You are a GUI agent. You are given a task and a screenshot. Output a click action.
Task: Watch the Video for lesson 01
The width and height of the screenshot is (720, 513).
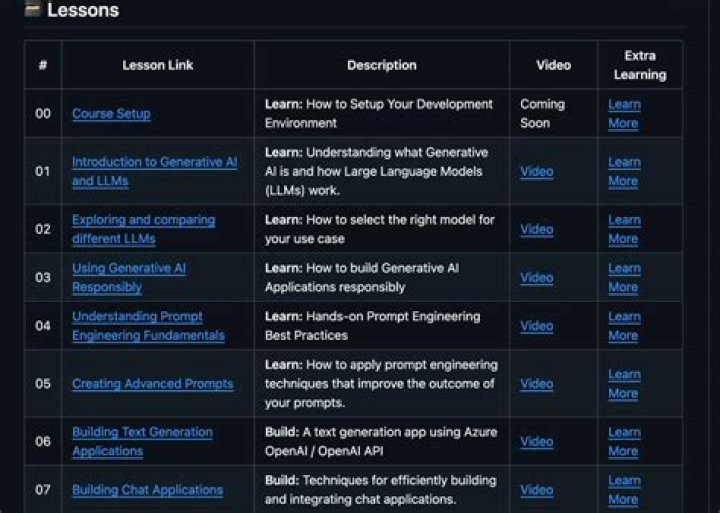pyautogui.click(x=536, y=172)
